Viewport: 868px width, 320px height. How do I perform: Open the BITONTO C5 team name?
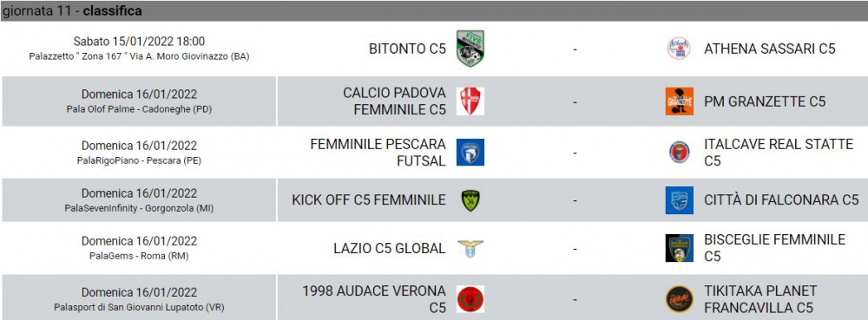pos(407,49)
